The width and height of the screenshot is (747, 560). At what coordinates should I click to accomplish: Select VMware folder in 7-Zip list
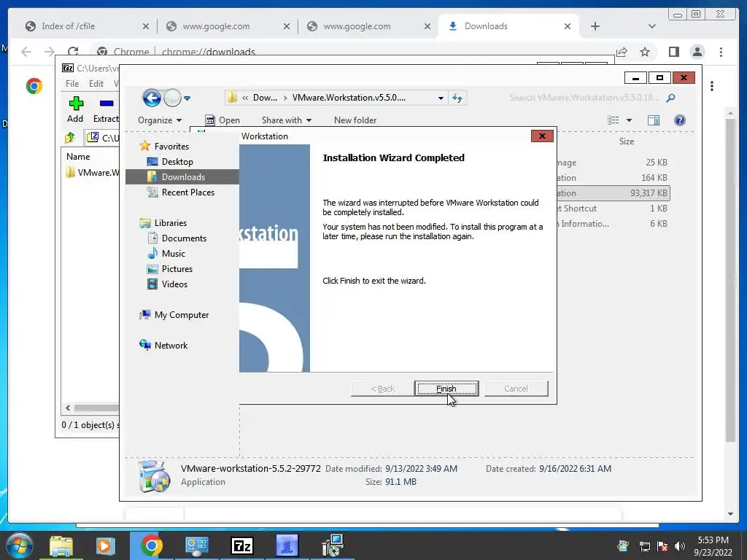click(93, 172)
